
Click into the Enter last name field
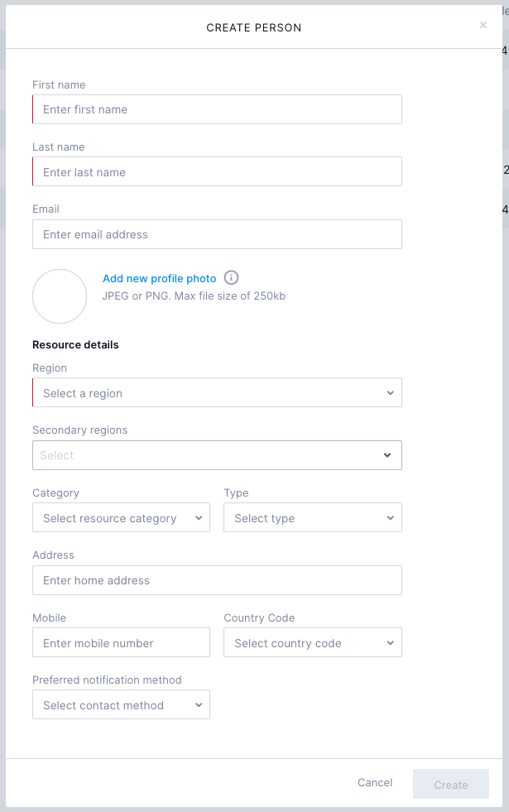217,171
